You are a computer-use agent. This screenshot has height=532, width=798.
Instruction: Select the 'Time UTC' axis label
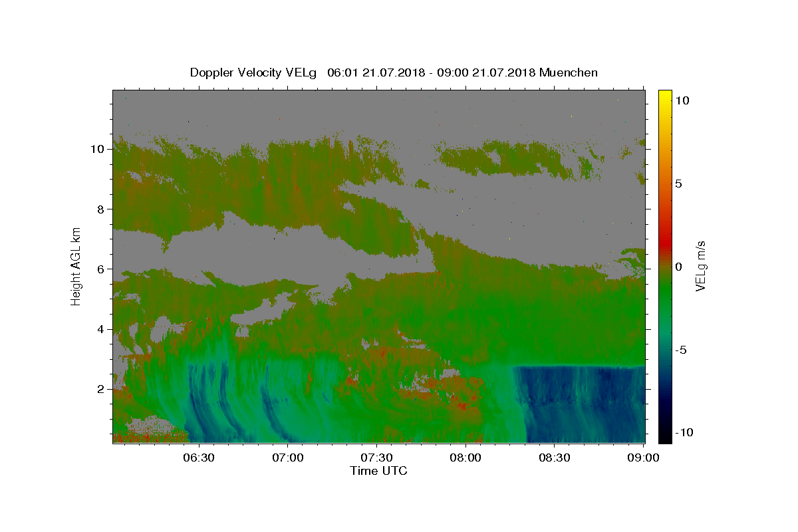pos(378,471)
